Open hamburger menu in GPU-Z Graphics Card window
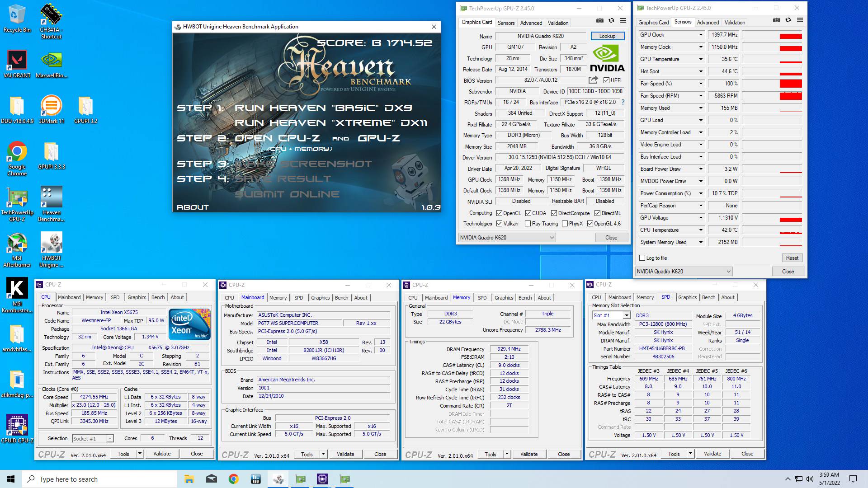The width and height of the screenshot is (868, 488). [x=623, y=20]
